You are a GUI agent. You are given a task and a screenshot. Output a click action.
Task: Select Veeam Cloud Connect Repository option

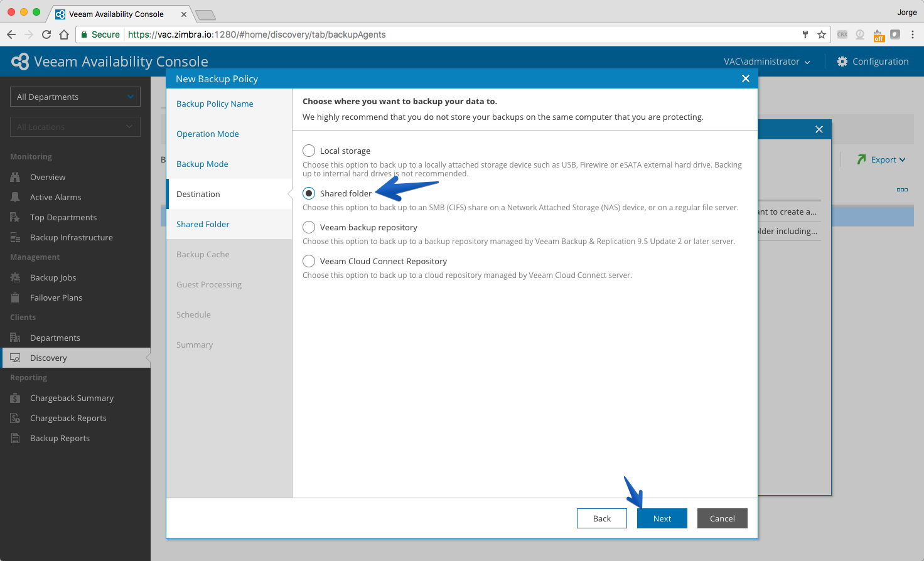point(309,261)
